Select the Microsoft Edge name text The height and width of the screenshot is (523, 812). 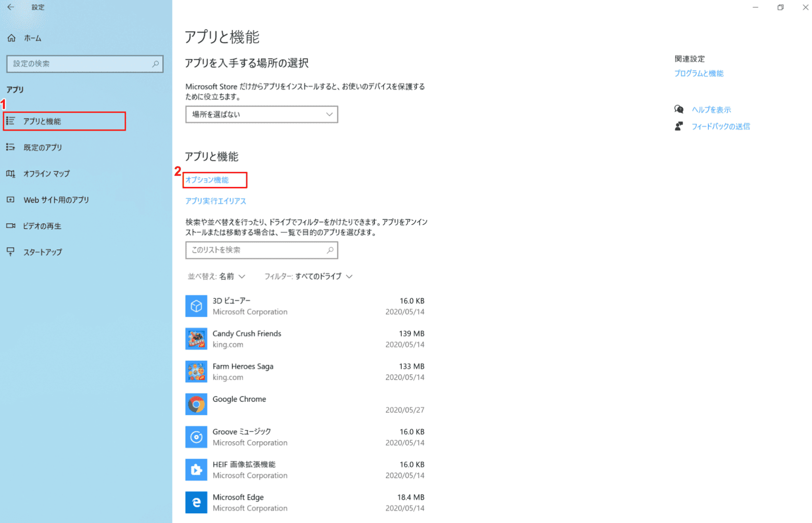pos(238,497)
